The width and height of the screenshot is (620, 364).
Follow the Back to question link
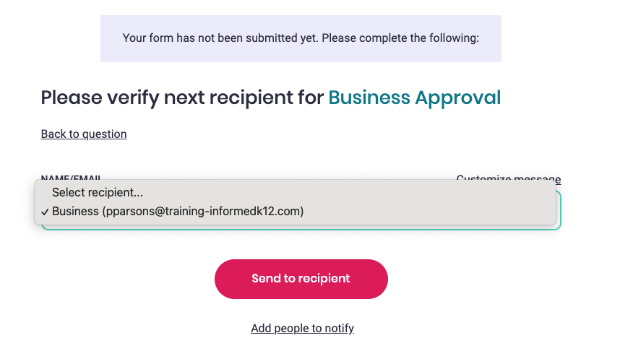(84, 134)
